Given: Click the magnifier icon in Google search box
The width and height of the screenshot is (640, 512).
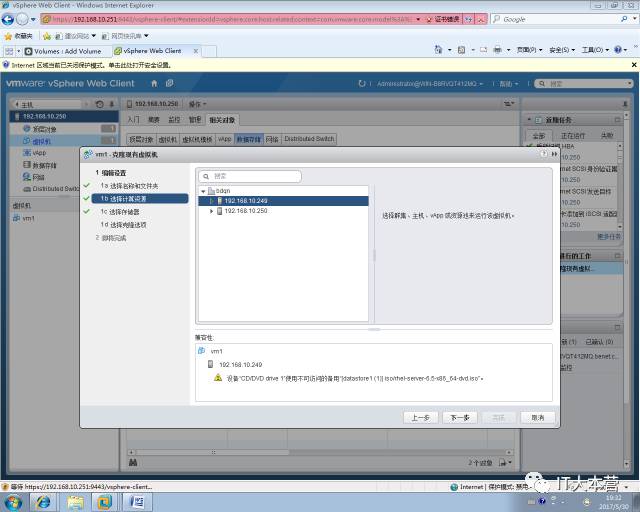Looking at the screenshot, I should 624,19.
